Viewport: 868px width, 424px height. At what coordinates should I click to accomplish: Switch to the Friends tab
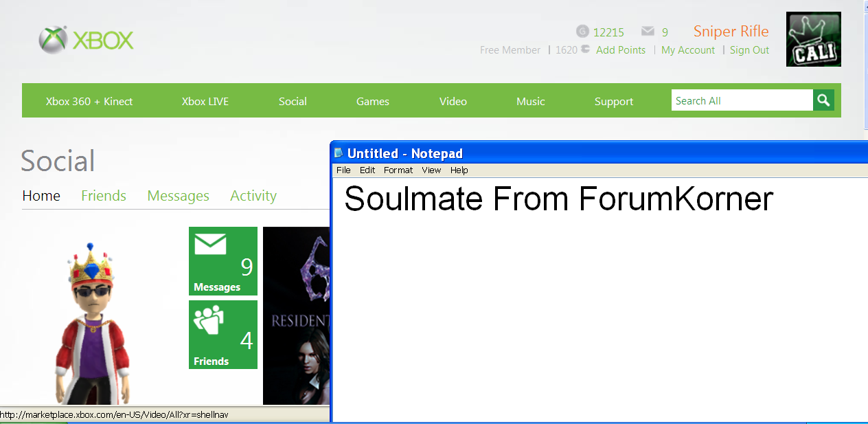104,196
